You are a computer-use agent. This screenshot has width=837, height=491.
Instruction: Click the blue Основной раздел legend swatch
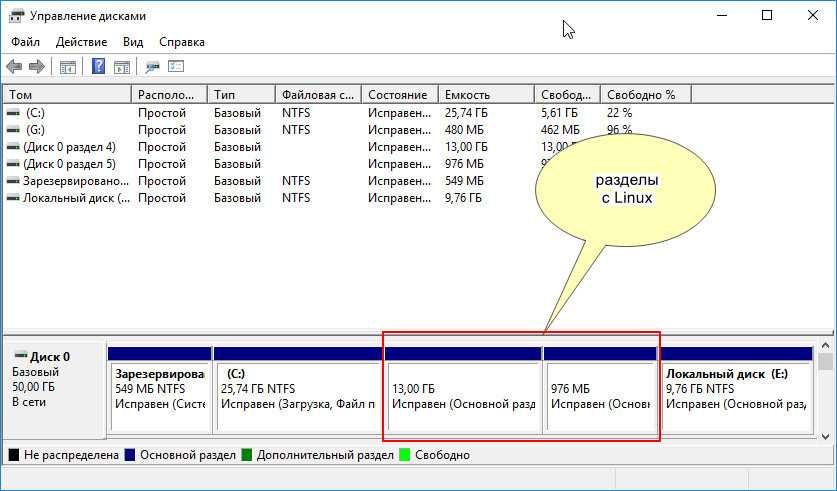point(129,455)
